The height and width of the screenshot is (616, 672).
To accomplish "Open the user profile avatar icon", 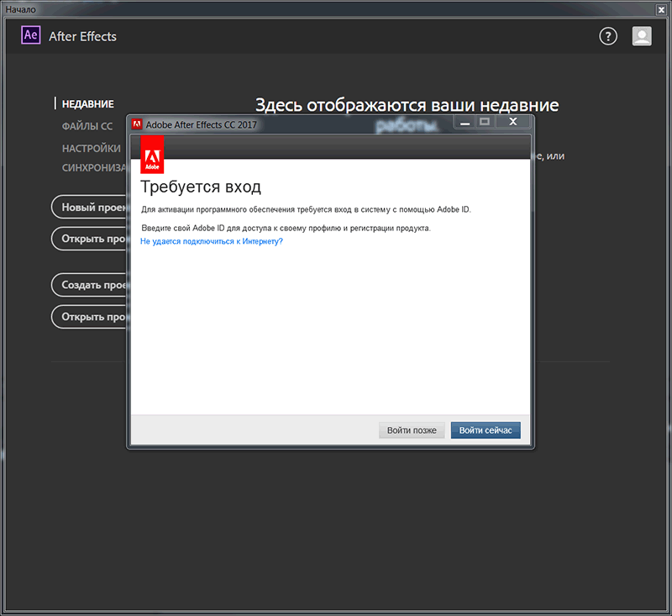I will [642, 36].
